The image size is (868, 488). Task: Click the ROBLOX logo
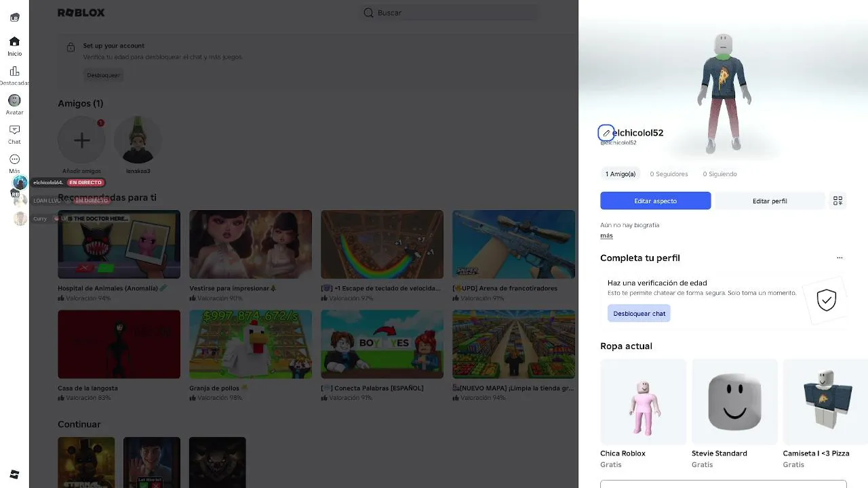(x=81, y=13)
